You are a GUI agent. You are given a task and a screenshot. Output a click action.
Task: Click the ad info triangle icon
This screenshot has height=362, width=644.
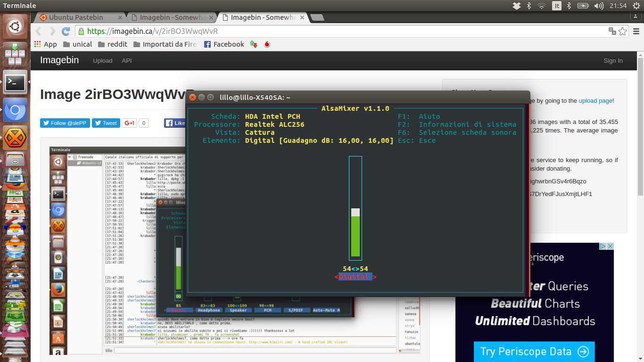pos(603,247)
